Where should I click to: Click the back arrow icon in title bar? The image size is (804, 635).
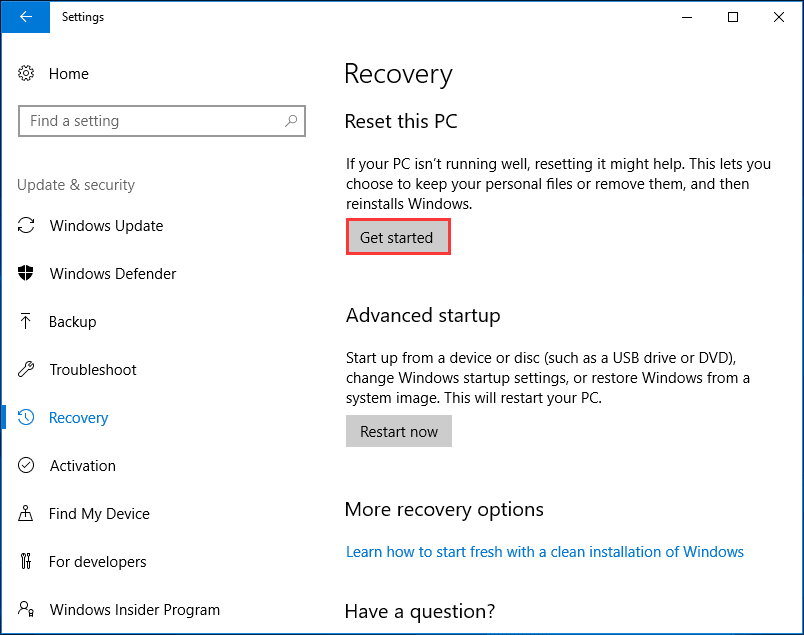26,17
